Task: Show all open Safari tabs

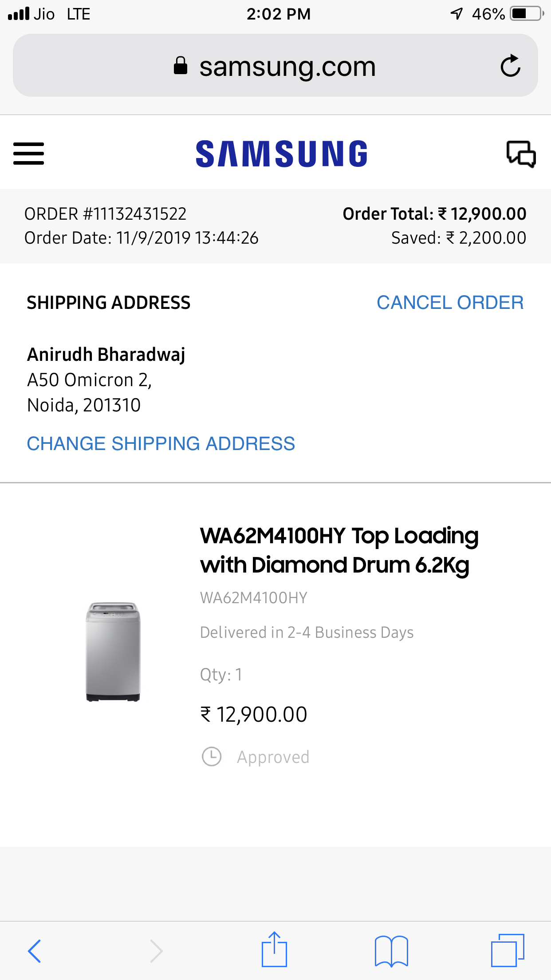Action: pyautogui.click(x=508, y=950)
